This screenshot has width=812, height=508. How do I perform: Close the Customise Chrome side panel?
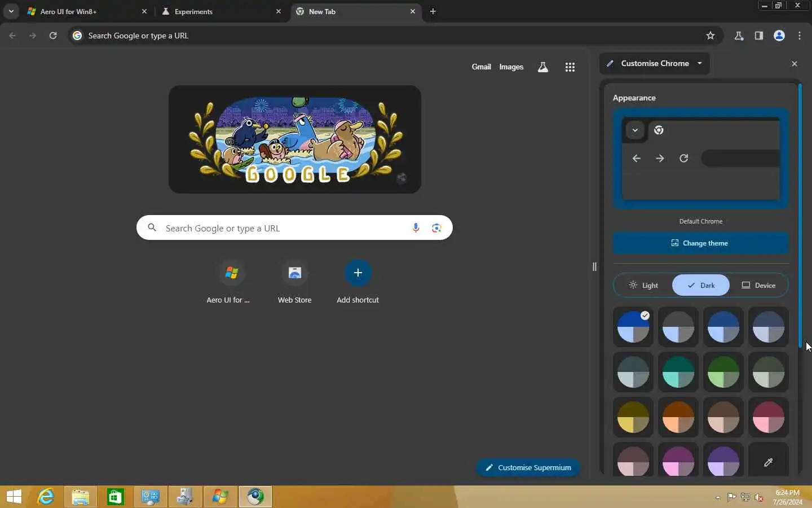(x=795, y=64)
